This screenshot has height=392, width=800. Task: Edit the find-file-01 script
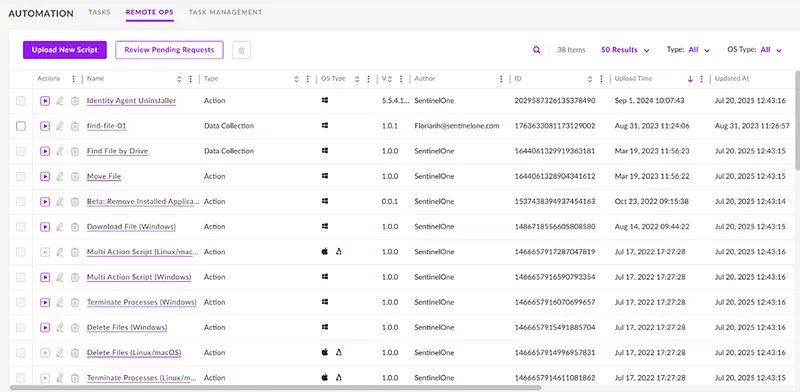[60, 126]
